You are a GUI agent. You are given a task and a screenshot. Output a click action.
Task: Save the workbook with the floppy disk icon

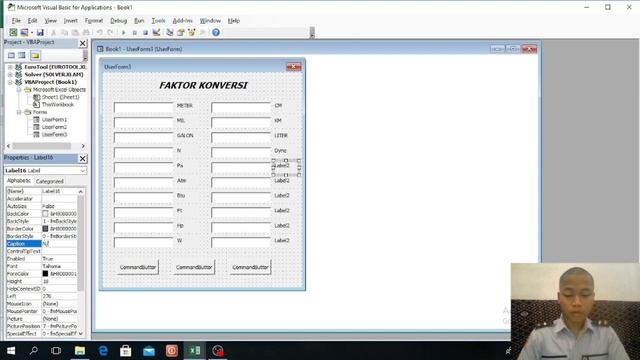click(40, 32)
